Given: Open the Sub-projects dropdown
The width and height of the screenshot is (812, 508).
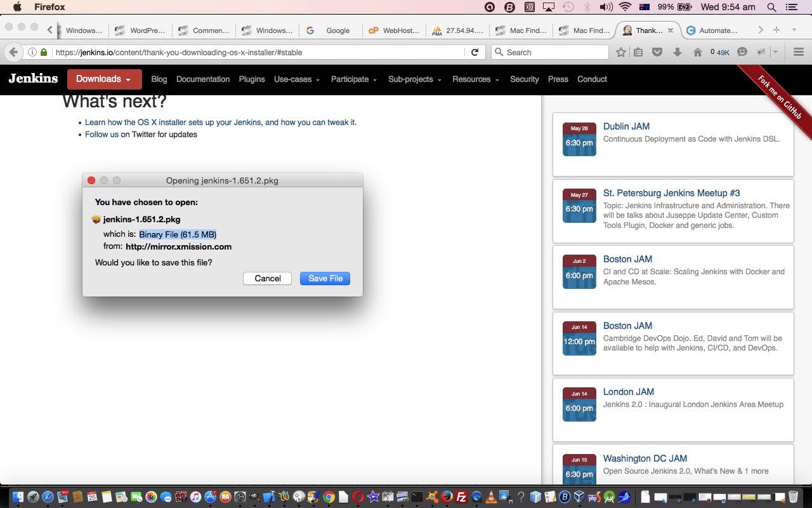Looking at the screenshot, I should [414, 79].
